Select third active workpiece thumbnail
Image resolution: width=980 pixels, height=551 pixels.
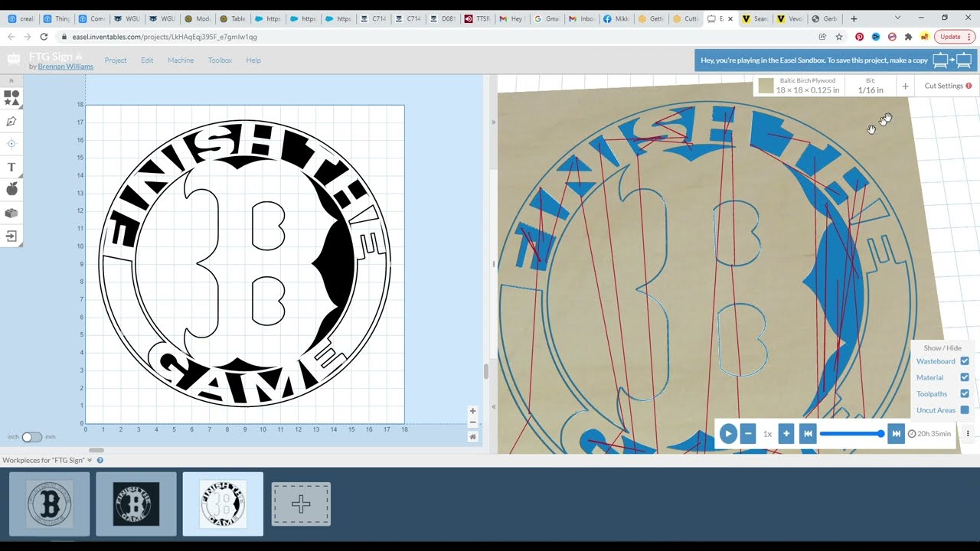click(x=223, y=504)
